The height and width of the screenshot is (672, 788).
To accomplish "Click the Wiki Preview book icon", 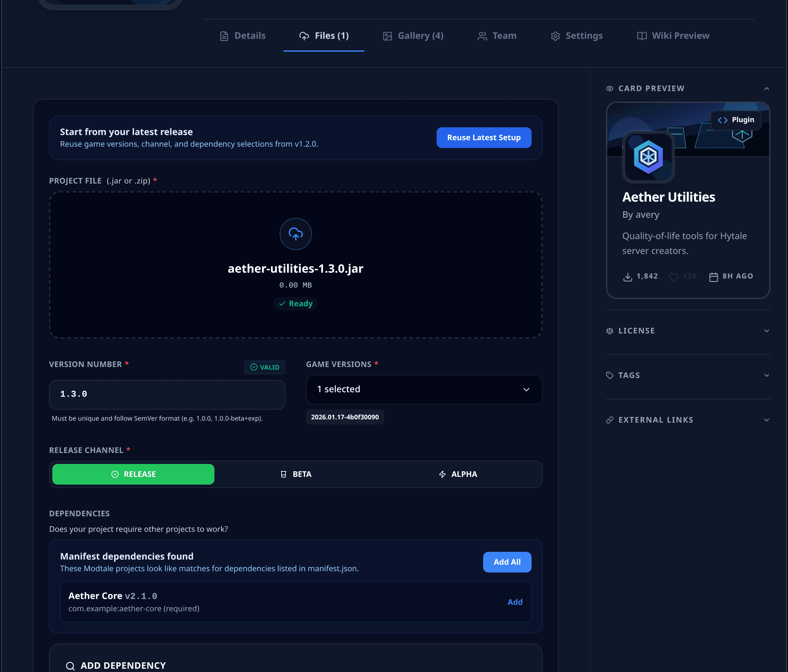I will point(642,36).
